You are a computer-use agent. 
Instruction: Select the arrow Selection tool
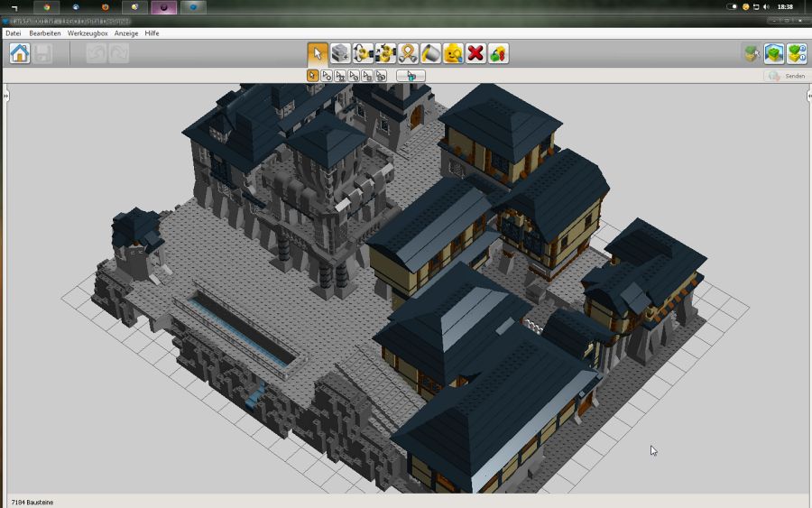[318, 53]
